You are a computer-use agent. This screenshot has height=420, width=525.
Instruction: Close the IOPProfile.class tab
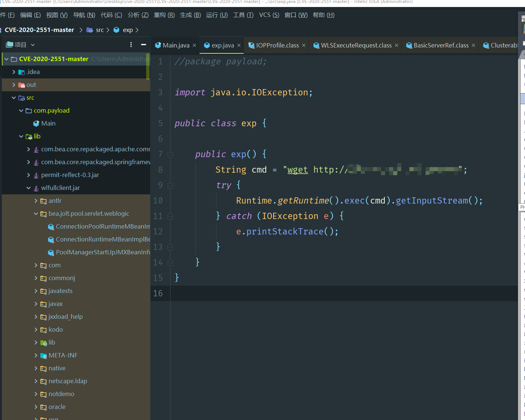coord(304,45)
